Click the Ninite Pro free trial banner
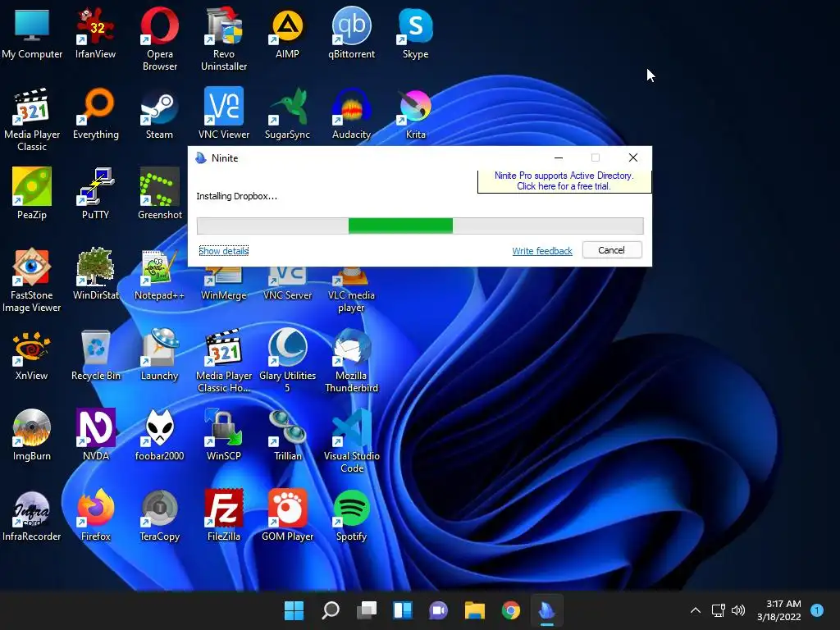This screenshot has width=840, height=630. [564, 181]
